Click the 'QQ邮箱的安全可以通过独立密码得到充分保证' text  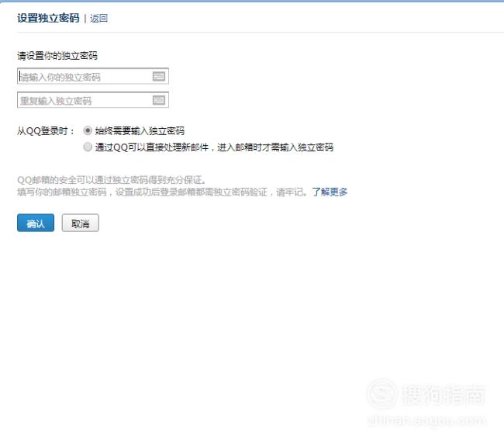[x=112, y=180]
